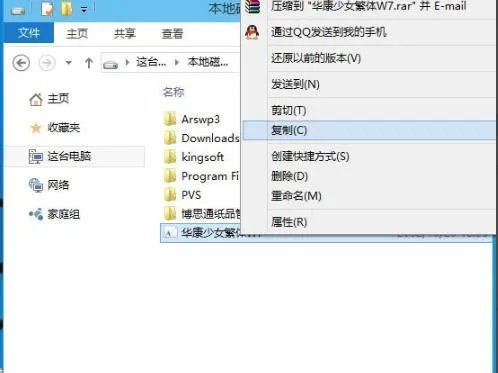Screen dimensions: 498x373
Task: Select 主页 in the navigation pane
Action: (58, 99)
